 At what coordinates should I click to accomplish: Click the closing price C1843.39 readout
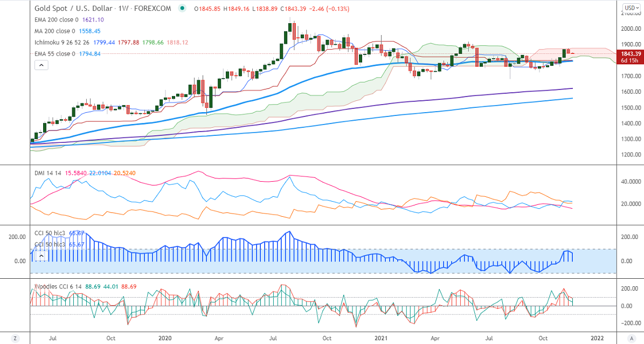(x=293, y=9)
